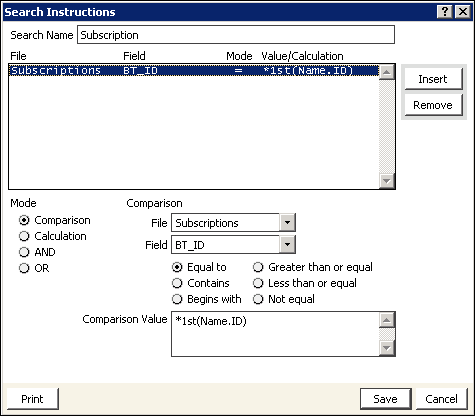
Task: Choose Contains comparison option
Action: coord(177,283)
